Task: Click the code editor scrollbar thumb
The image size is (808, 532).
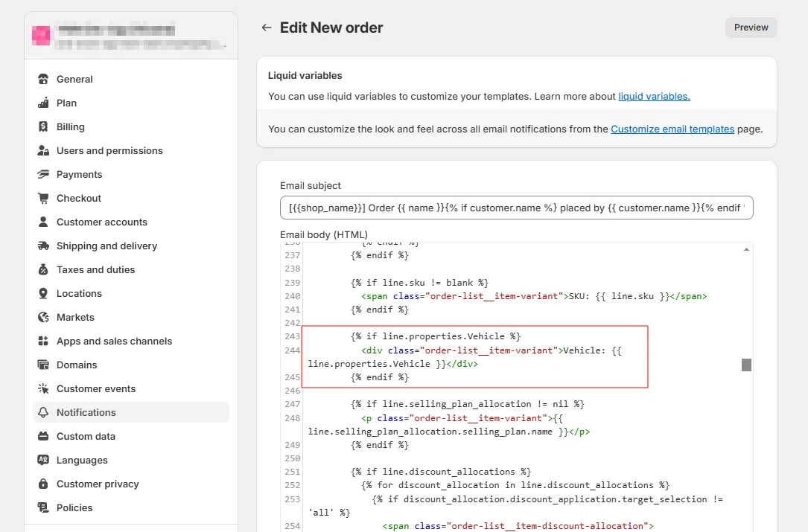Action: click(x=746, y=365)
